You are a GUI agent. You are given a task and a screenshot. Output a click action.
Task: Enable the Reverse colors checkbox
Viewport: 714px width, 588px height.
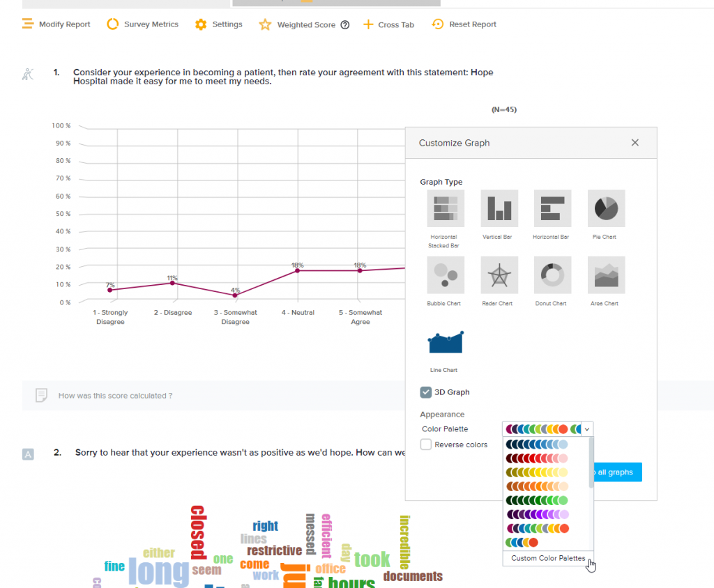coord(426,444)
